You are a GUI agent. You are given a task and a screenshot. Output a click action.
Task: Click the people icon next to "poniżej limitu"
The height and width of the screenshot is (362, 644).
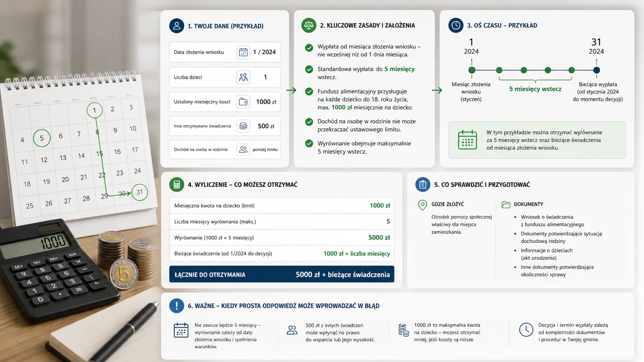point(243,150)
